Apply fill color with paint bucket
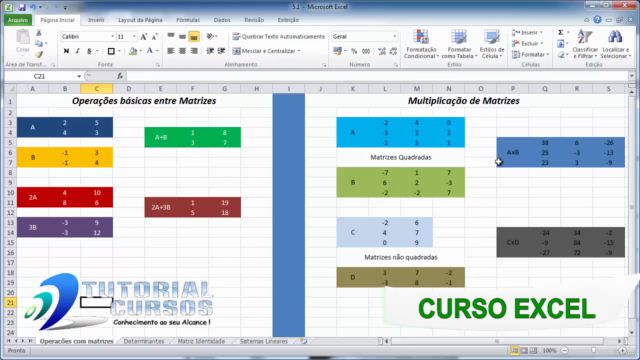The height and width of the screenshot is (360, 640). click(x=133, y=51)
